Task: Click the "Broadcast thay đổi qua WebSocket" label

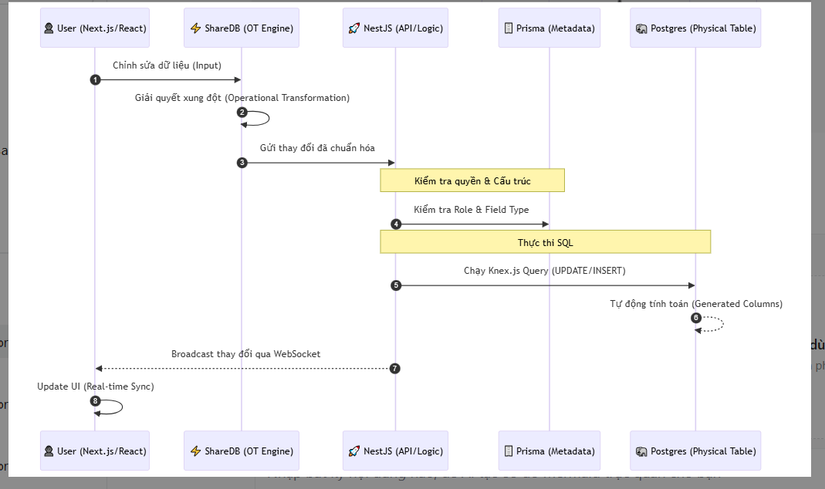Action: pos(245,354)
